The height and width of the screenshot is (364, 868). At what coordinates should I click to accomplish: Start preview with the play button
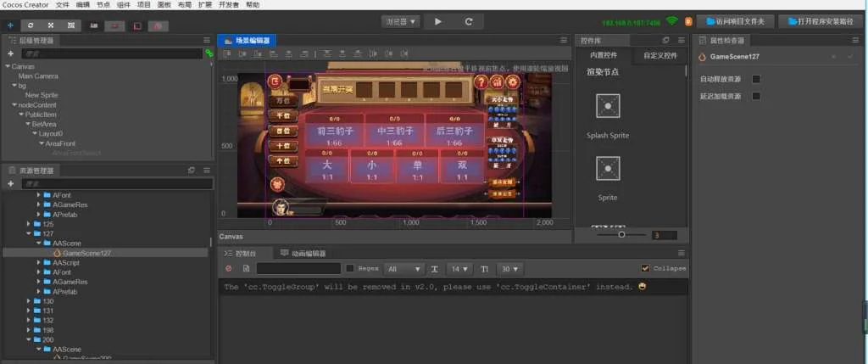[x=438, y=21]
